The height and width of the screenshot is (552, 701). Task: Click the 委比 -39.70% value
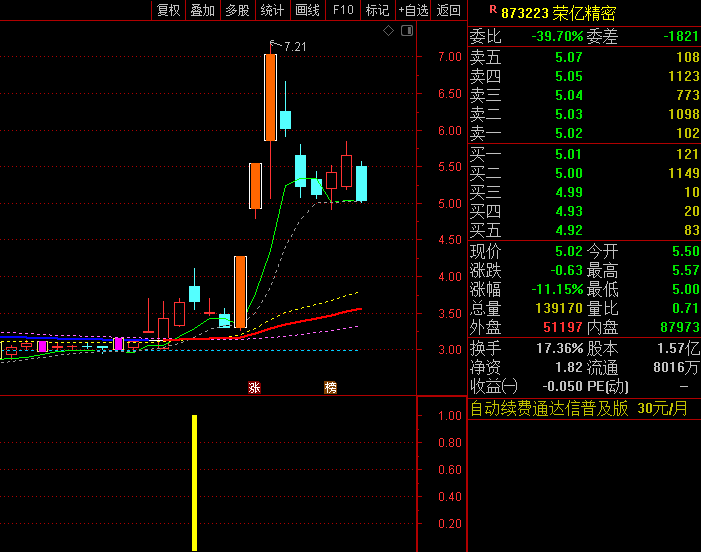point(557,36)
